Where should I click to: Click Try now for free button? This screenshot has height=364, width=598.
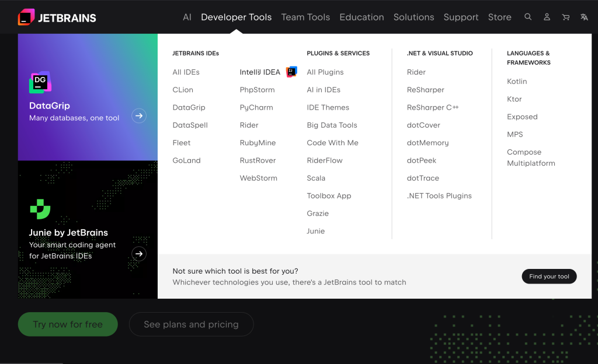click(68, 324)
